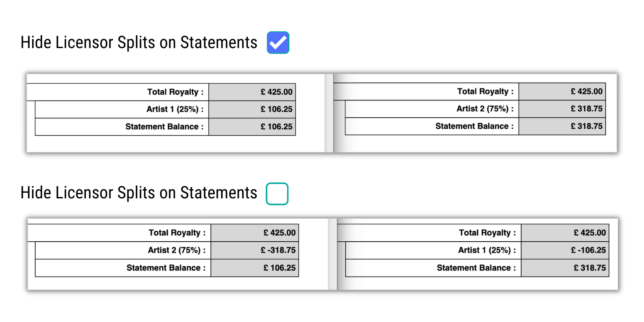This screenshot has width=644, height=322.
Task: Select £ 106.25 cell beside upper-left Artist 1 label
Action: coord(252,109)
